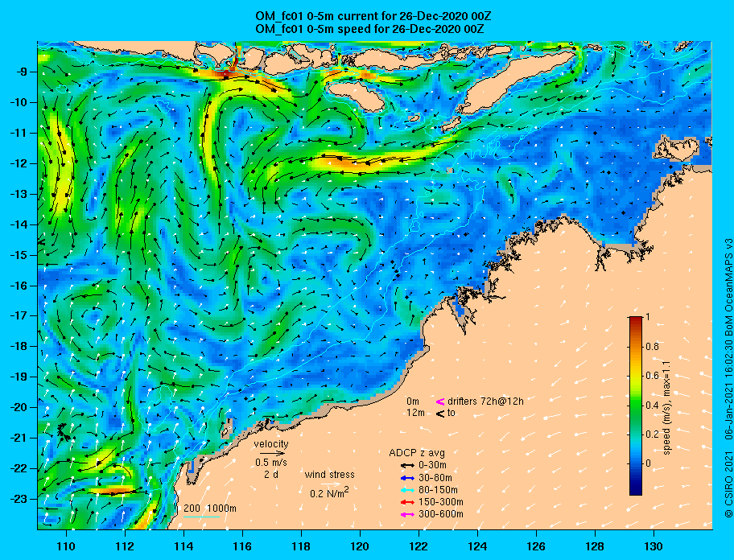Click the cyan 80-150m ADCP legend arrow

407,490
